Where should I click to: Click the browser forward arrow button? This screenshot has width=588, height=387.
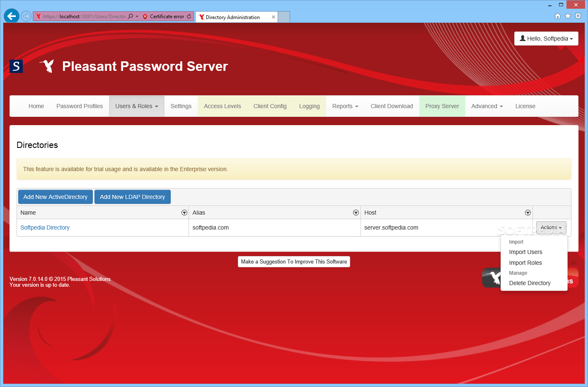[x=26, y=16]
